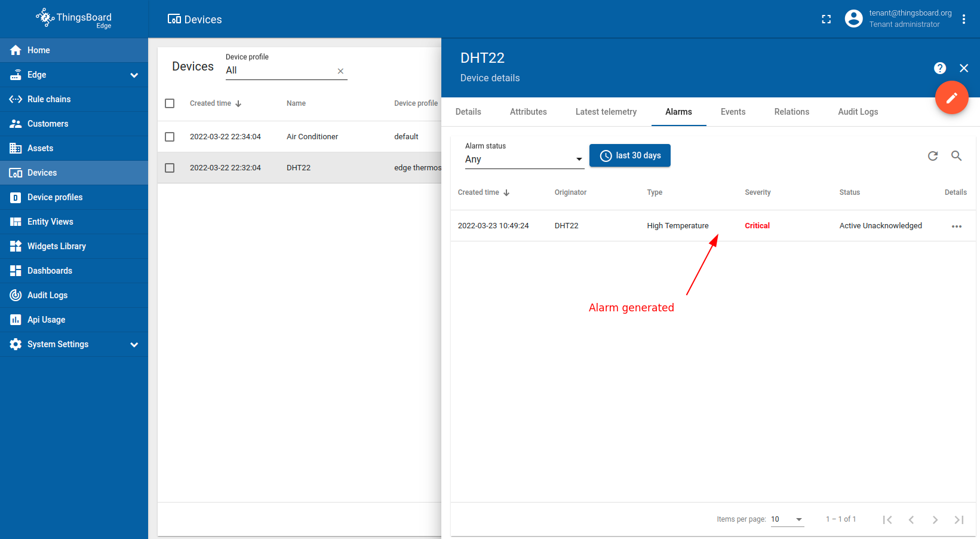Select the Alarms tab
This screenshot has width=980, height=539.
pos(679,112)
